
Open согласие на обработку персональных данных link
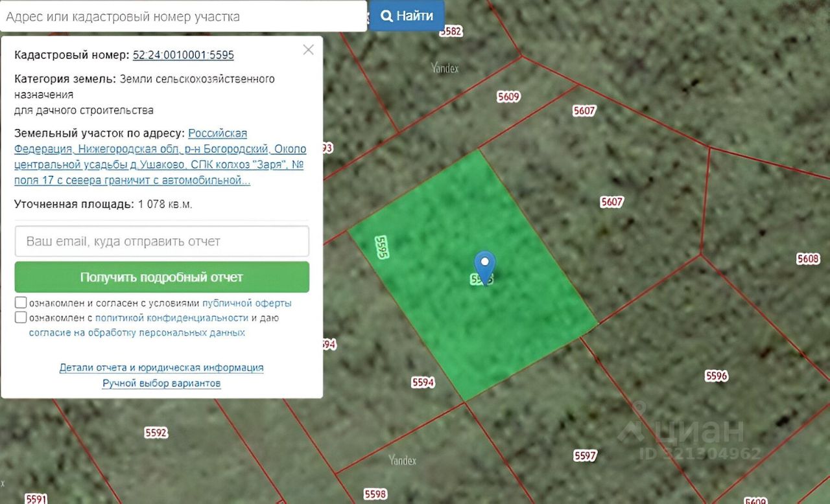tap(137, 333)
